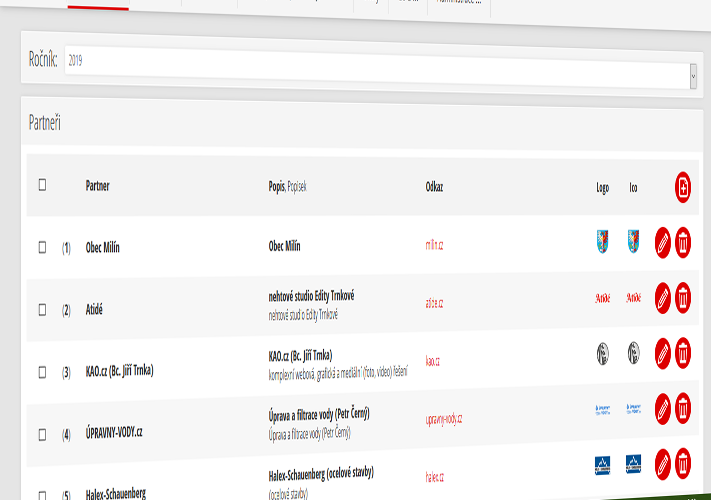Toggle the select-all checkbox in table header
Viewport: 711px width, 500px height.
pyautogui.click(x=42, y=185)
